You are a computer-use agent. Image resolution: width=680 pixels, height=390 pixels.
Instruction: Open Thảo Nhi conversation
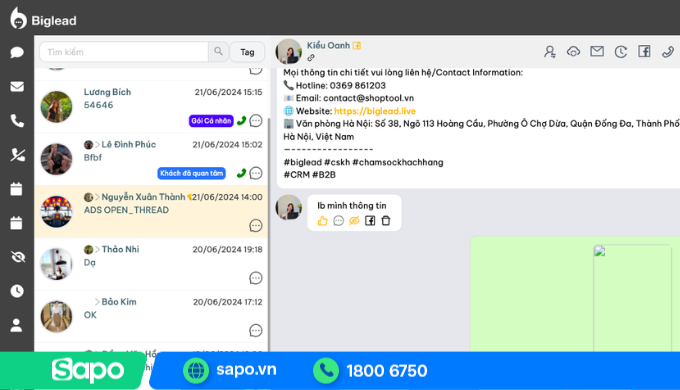coord(151,264)
